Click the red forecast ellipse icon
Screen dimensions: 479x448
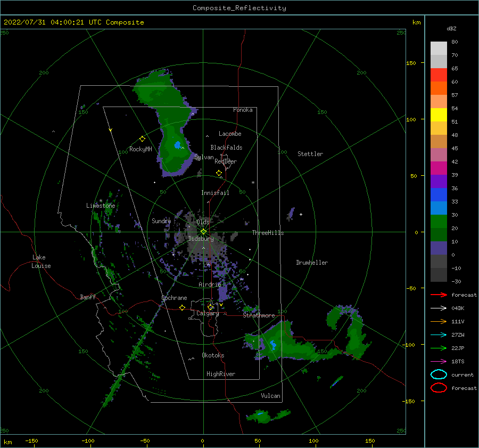(x=439, y=388)
